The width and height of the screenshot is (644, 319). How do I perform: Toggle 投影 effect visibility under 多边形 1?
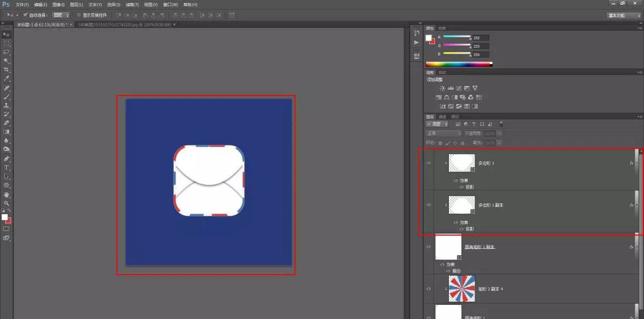(462, 187)
